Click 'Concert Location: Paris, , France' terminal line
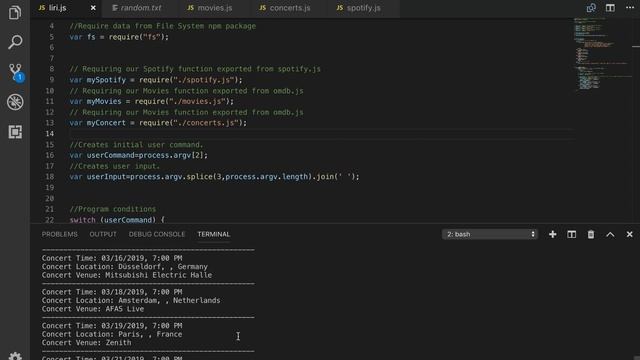The height and width of the screenshot is (360, 640). (112, 334)
